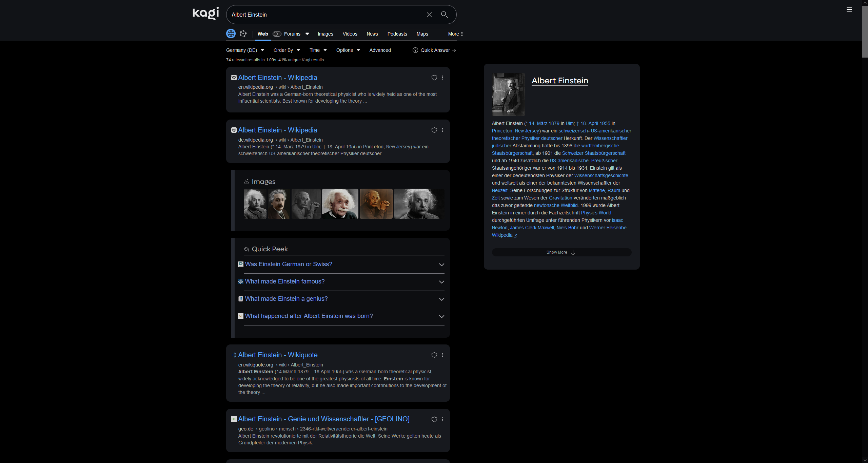Open the first Einstein image thumbnail
This screenshot has height=463, width=868.
[255, 204]
